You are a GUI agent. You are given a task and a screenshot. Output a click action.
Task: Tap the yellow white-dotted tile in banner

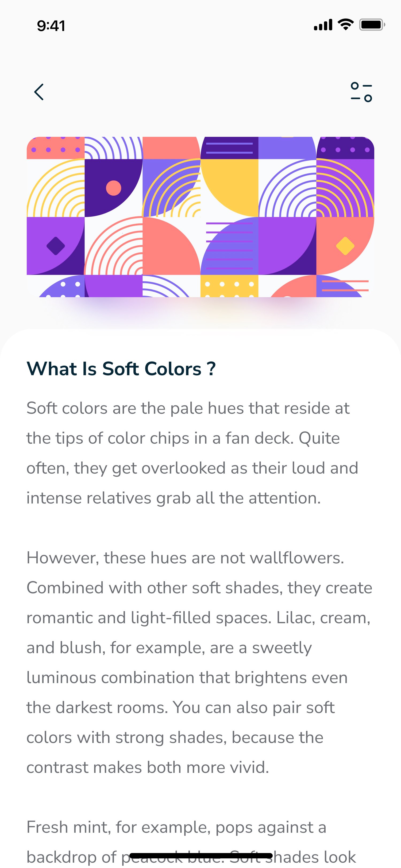click(x=229, y=286)
